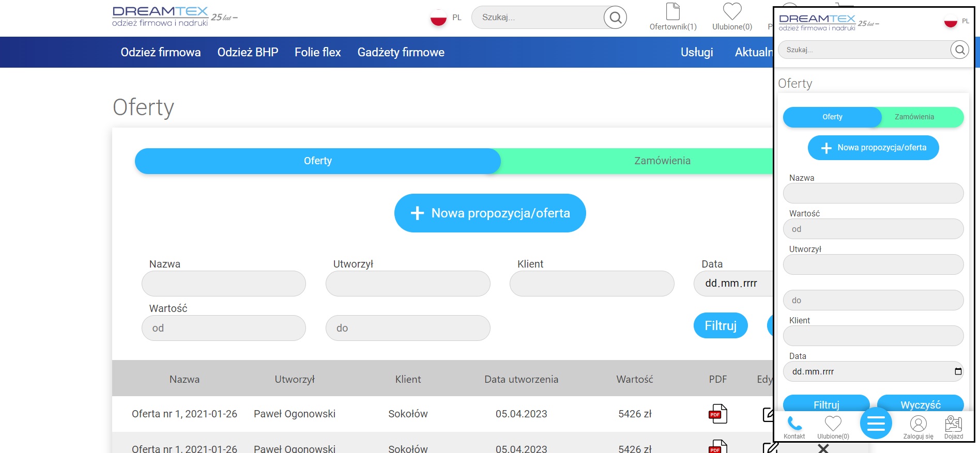Open the Dojazd map icon
Image resolution: width=980 pixels, height=453 pixels.
[x=954, y=424]
